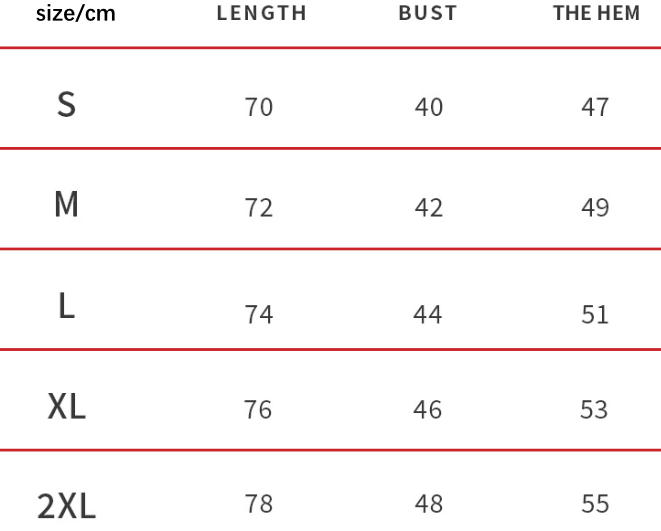Select length value 76 for size XL

click(x=258, y=410)
